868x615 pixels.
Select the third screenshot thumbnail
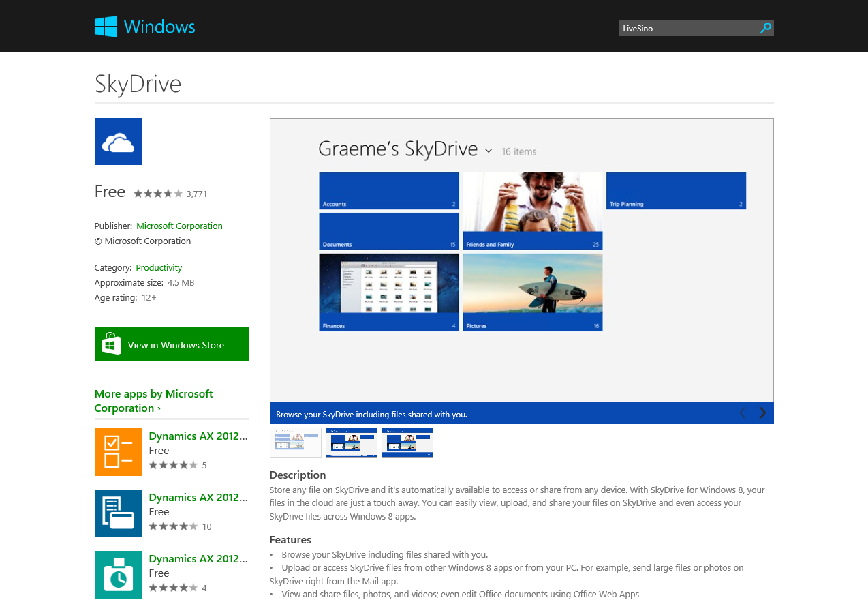click(407, 442)
